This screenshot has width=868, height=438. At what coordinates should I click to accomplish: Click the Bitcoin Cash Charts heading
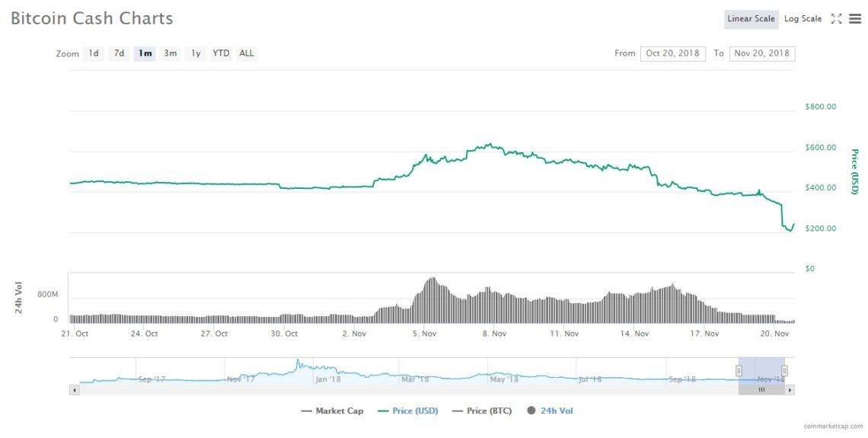(92, 18)
